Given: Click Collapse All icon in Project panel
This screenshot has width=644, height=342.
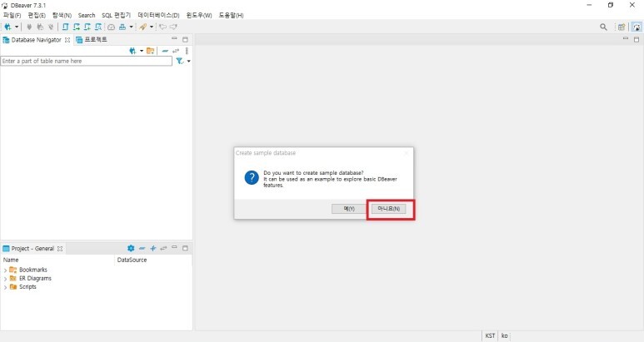Looking at the screenshot, I should 142,248.
